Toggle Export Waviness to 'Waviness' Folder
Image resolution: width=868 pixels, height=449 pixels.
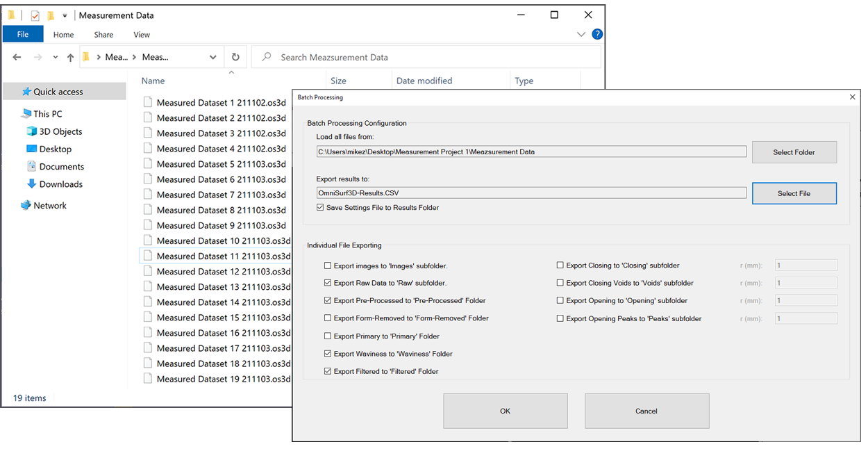click(x=328, y=354)
